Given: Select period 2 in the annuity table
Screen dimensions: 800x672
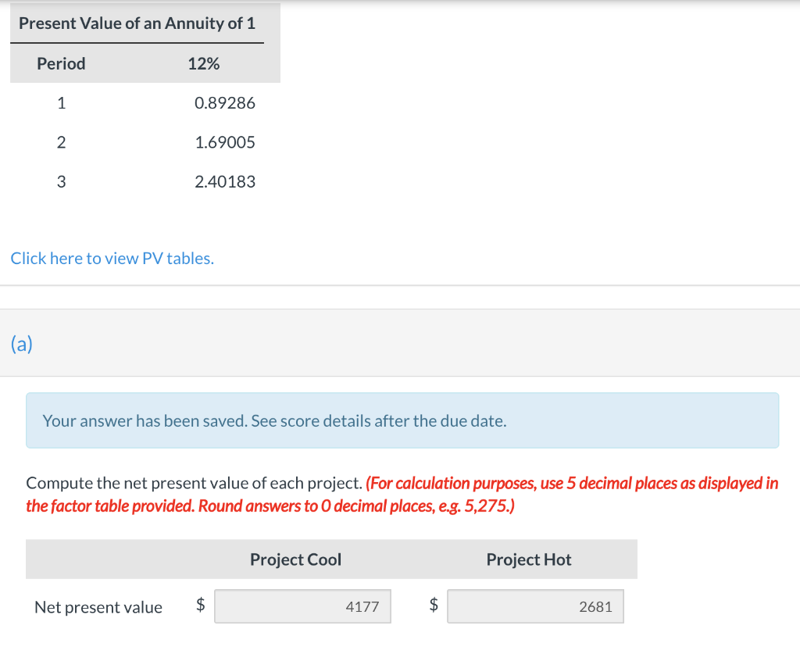Looking at the screenshot, I should tap(61, 142).
